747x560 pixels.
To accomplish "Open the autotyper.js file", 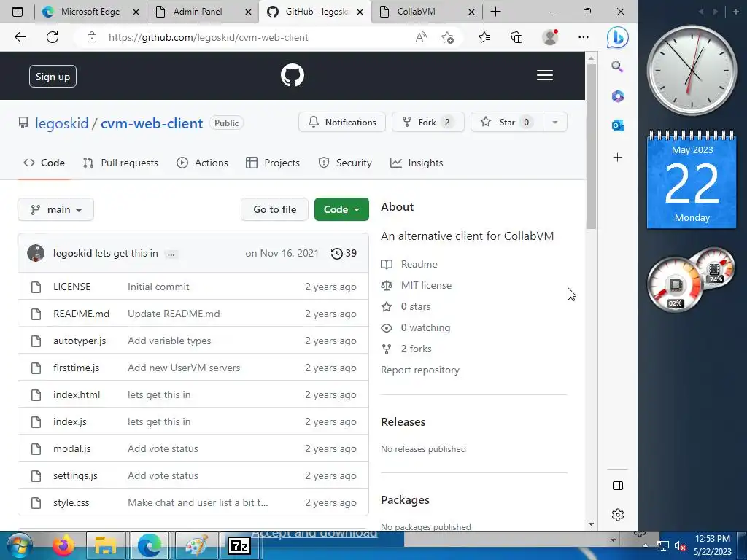I will (x=80, y=341).
